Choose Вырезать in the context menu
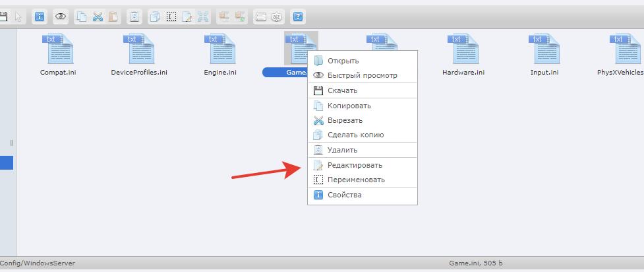 point(363,121)
